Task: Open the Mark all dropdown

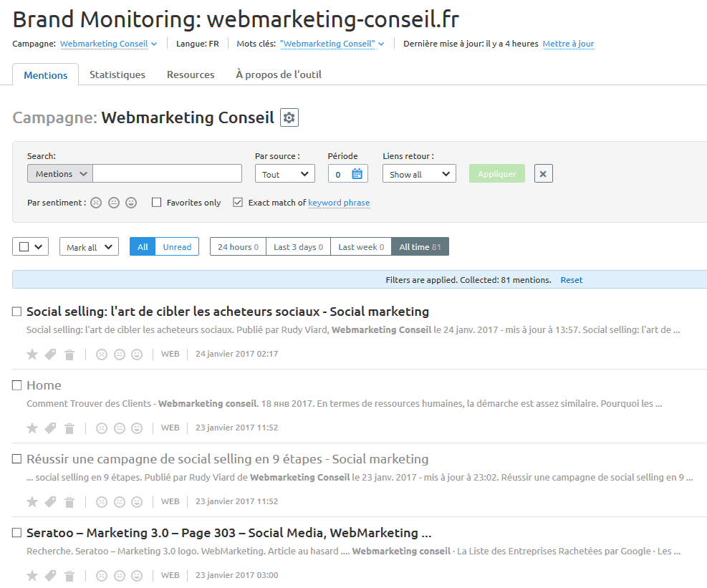Action: [90, 246]
